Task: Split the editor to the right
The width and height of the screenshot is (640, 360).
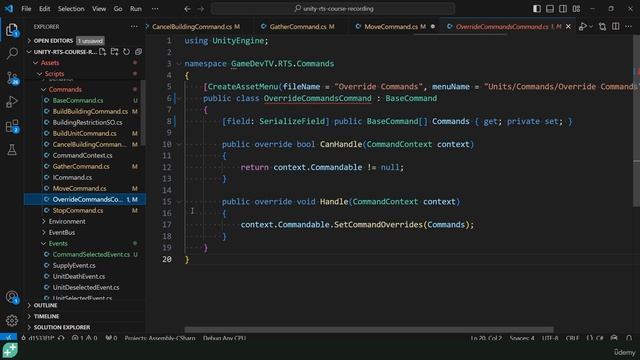Action: click(616, 27)
